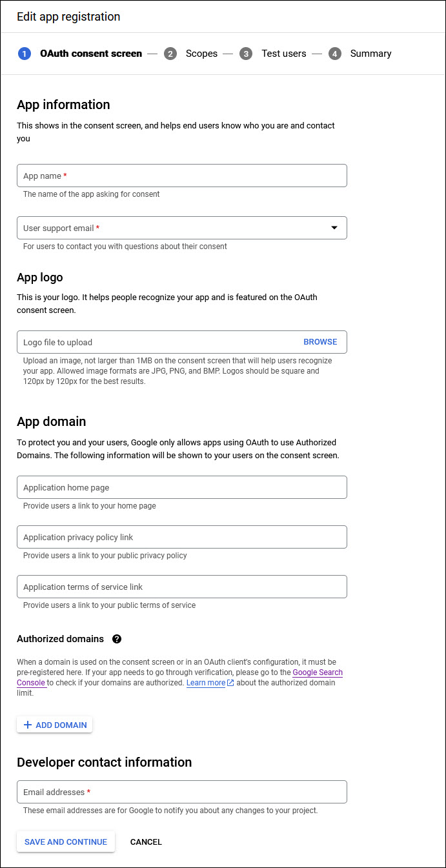Click the Application privacy policy link field
This screenshot has height=868, width=446.
[181, 537]
